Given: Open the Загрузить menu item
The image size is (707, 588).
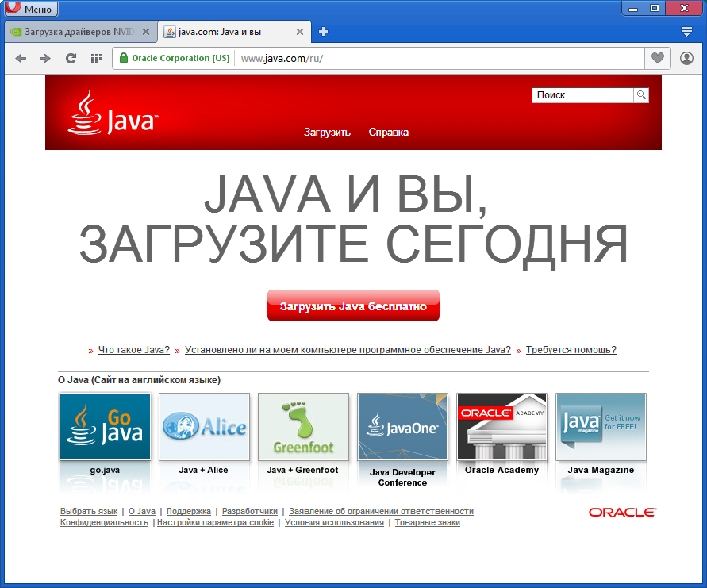Looking at the screenshot, I should (x=327, y=132).
